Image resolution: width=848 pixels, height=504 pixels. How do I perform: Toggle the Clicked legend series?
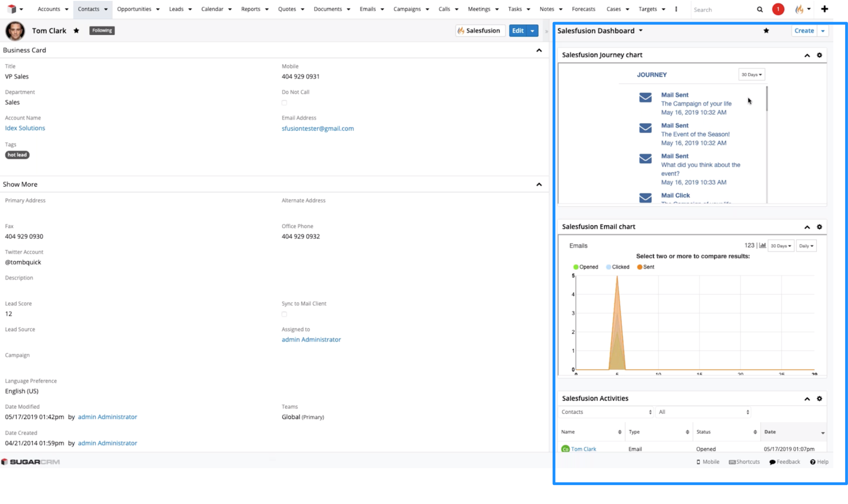point(617,267)
